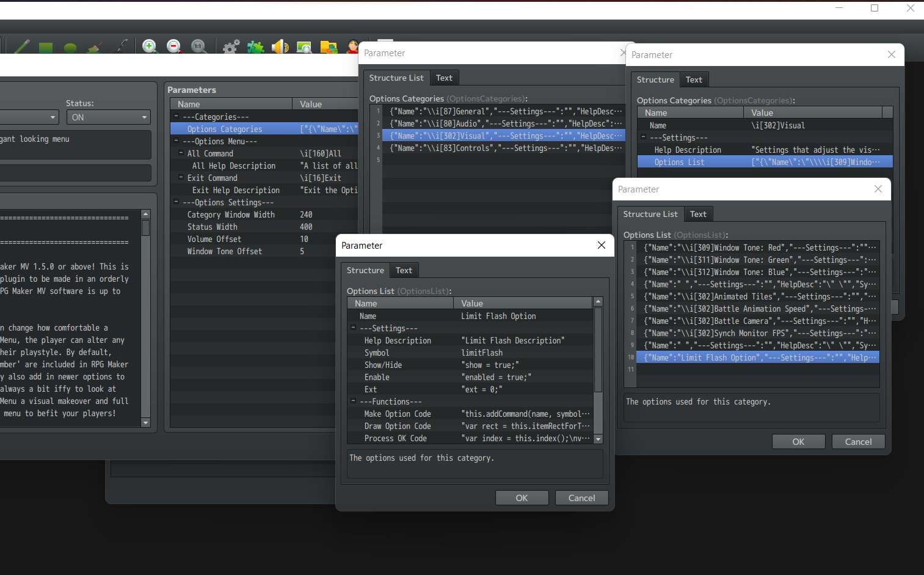Select the Synch Monitor FPS option entry

point(758,333)
